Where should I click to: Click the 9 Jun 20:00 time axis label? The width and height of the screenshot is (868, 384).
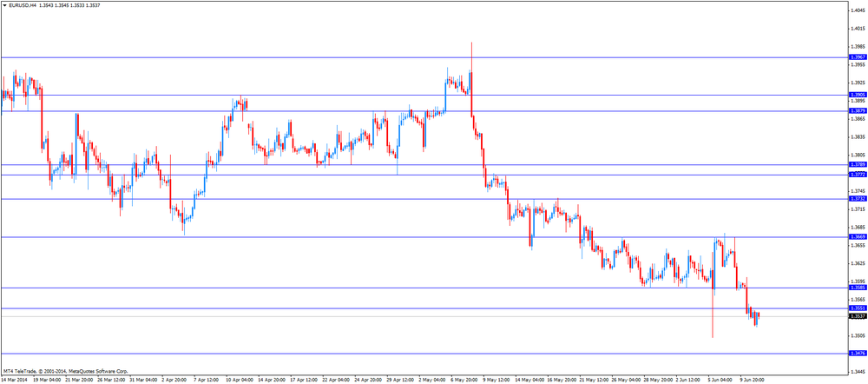click(753, 381)
